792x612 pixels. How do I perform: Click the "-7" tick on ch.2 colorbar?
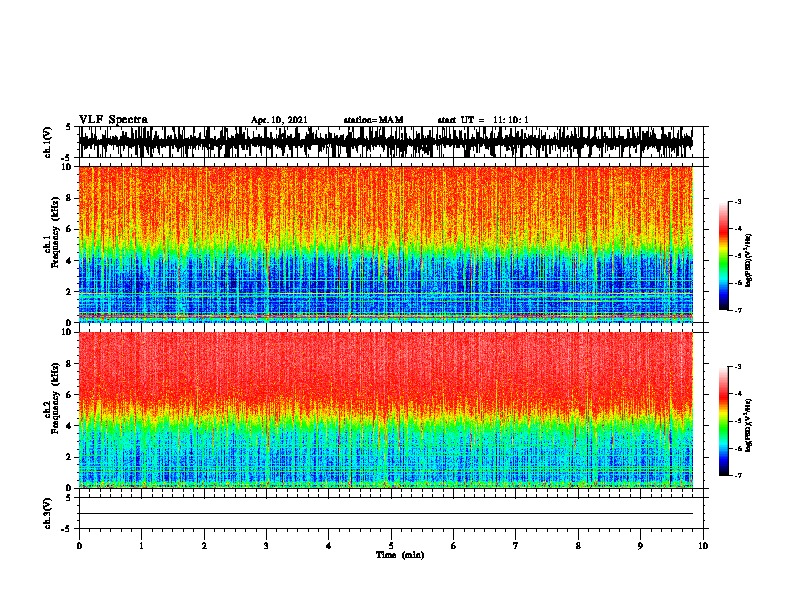point(738,476)
